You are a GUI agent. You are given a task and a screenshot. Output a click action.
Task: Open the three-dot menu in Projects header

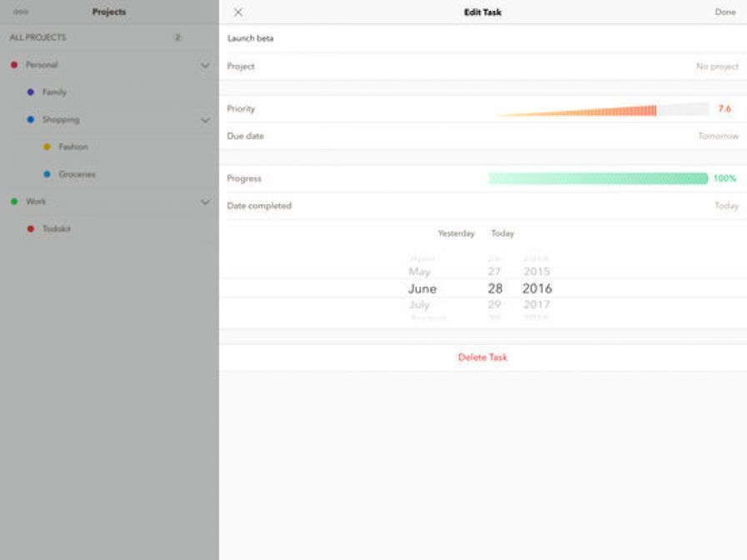(x=21, y=12)
